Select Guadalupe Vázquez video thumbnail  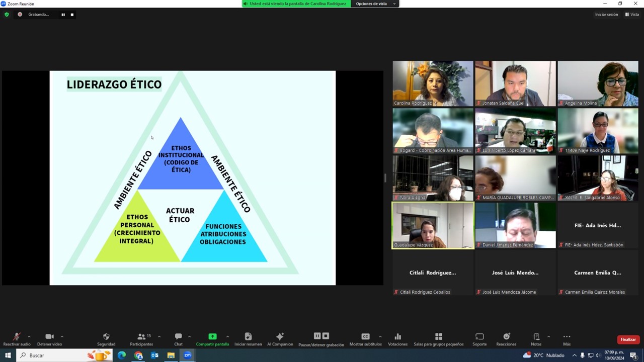[433, 225]
